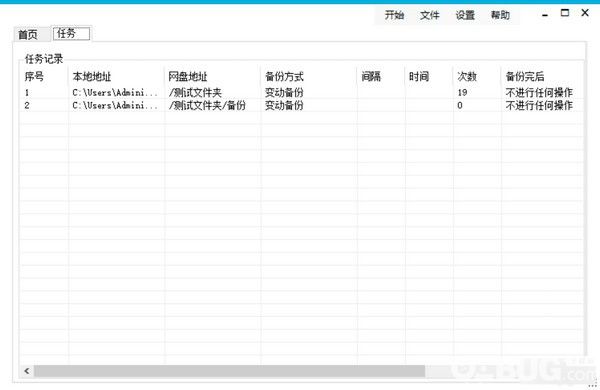Click 变动备份 in the second row

pos(284,105)
